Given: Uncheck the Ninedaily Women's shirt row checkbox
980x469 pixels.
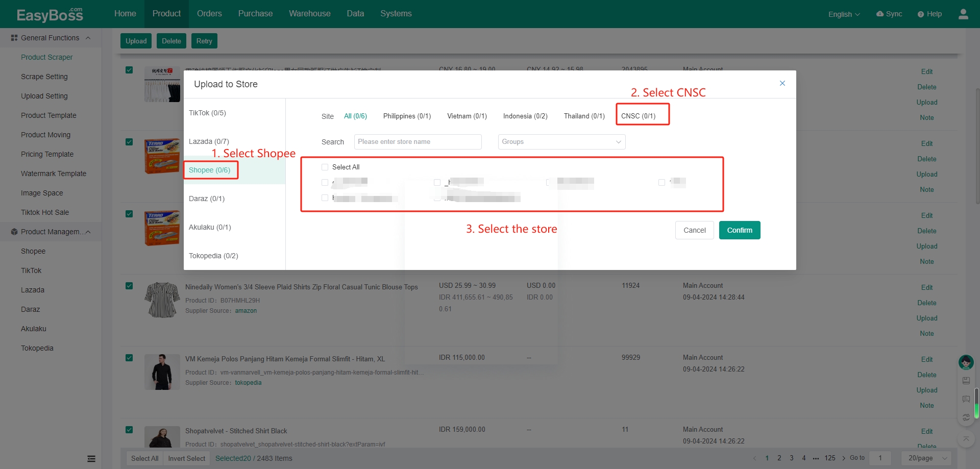Looking at the screenshot, I should pyautogui.click(x=129, y=286).
